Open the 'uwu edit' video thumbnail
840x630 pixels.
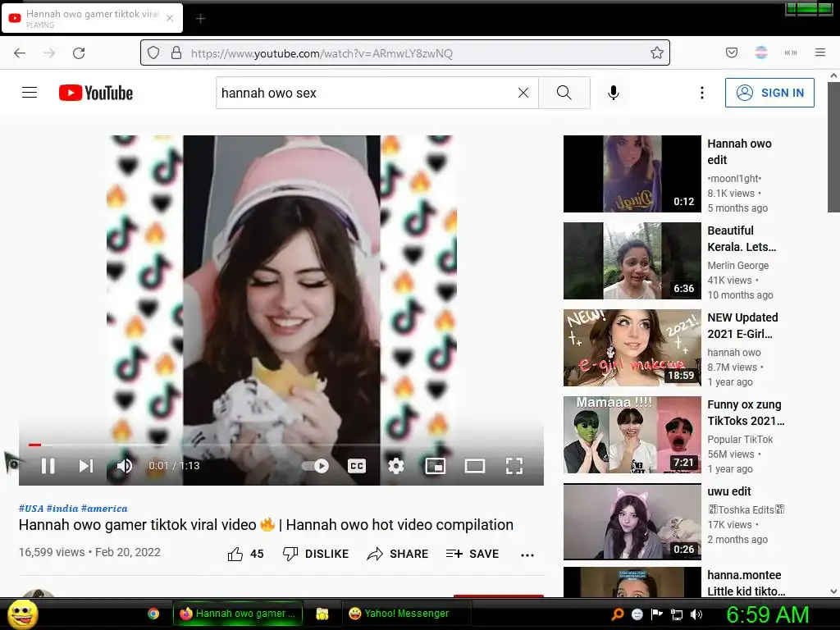pos(632,522)
